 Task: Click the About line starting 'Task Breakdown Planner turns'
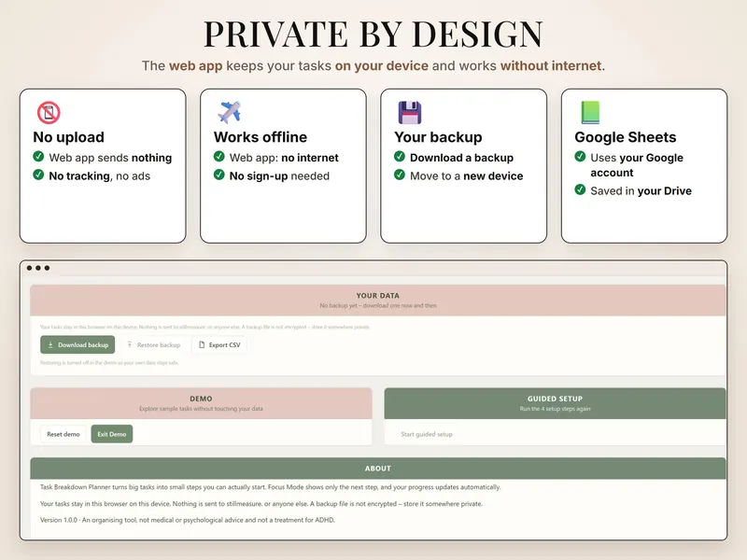[271, 487]
